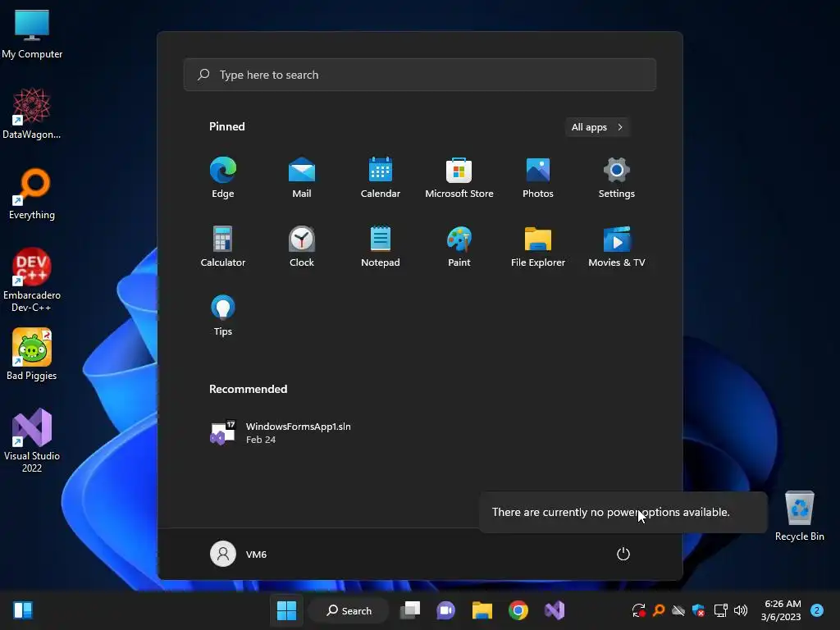Click the update sync tray icon
Viewport: 840px width, 630px height.
coord(638,610)
